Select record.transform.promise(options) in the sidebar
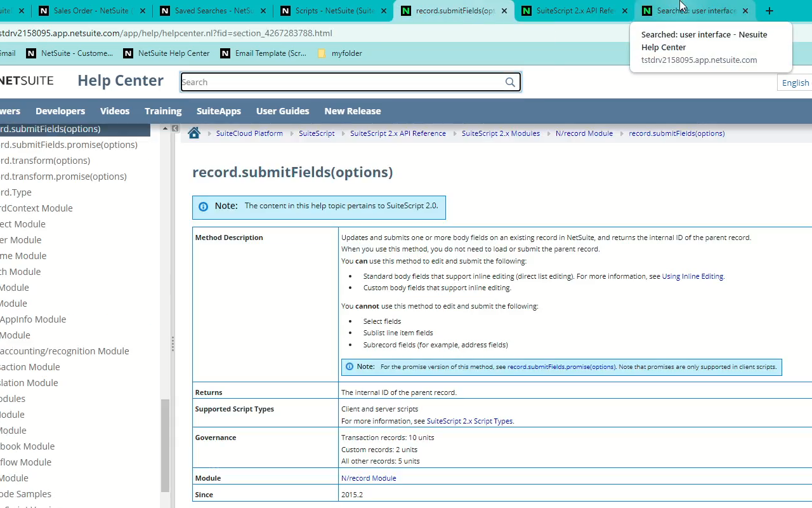 coord(63,177)
